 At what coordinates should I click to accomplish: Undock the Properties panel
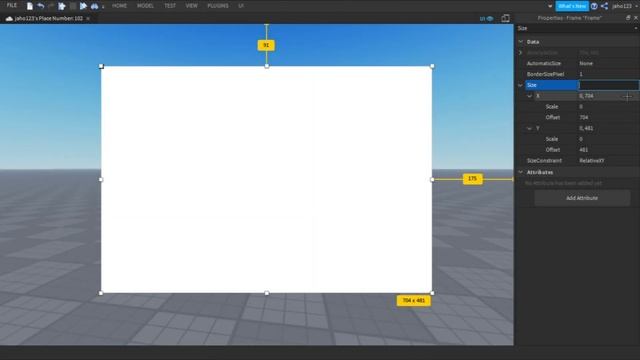(x=628, y=18)
